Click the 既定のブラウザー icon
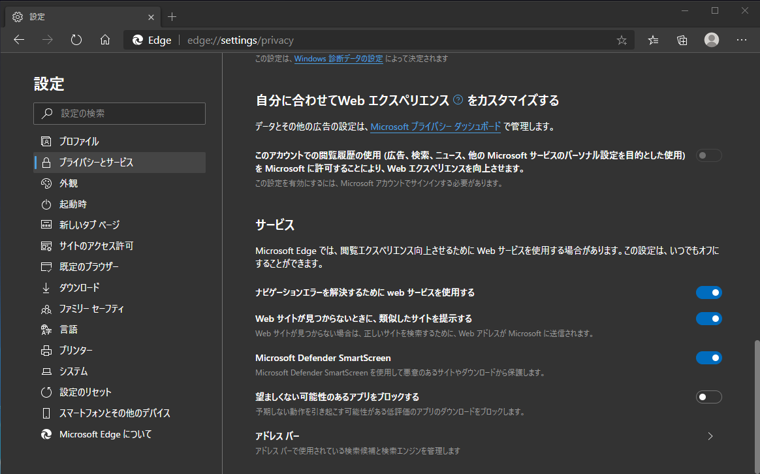760x474 pixels. click(46, 267)
